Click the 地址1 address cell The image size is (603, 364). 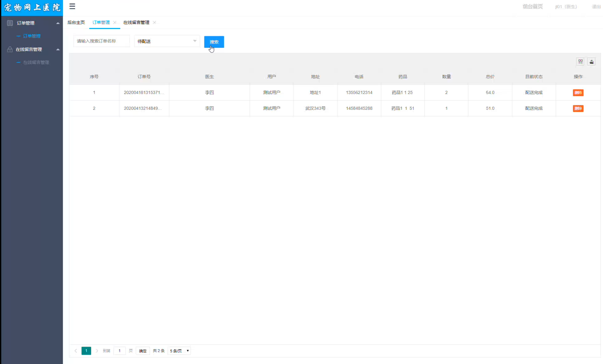point(315,92)
